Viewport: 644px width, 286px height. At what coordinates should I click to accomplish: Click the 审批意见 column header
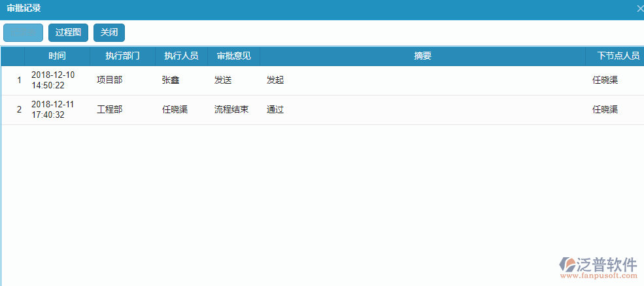point(233,56)
